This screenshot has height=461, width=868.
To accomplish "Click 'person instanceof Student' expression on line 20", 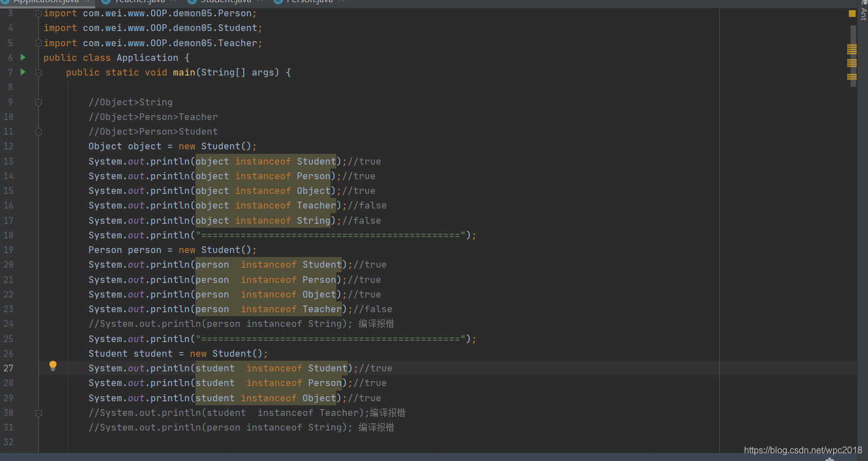I will coord(269,265).
